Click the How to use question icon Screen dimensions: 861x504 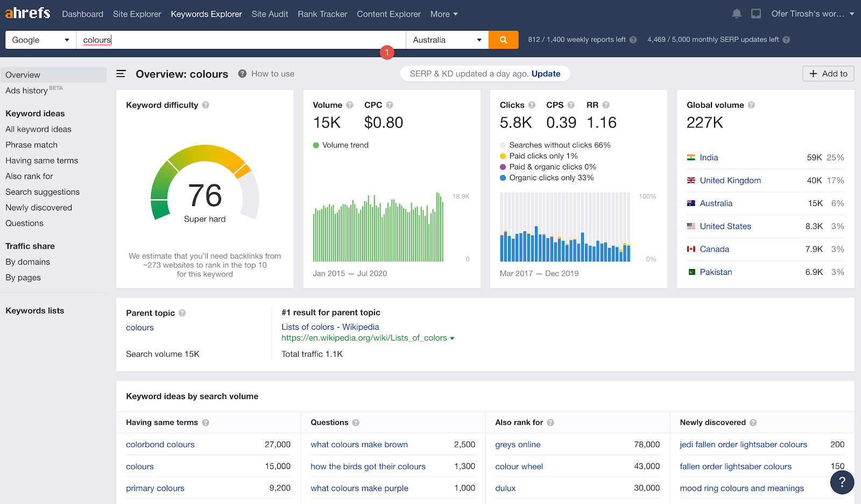(x=243, y=74)
